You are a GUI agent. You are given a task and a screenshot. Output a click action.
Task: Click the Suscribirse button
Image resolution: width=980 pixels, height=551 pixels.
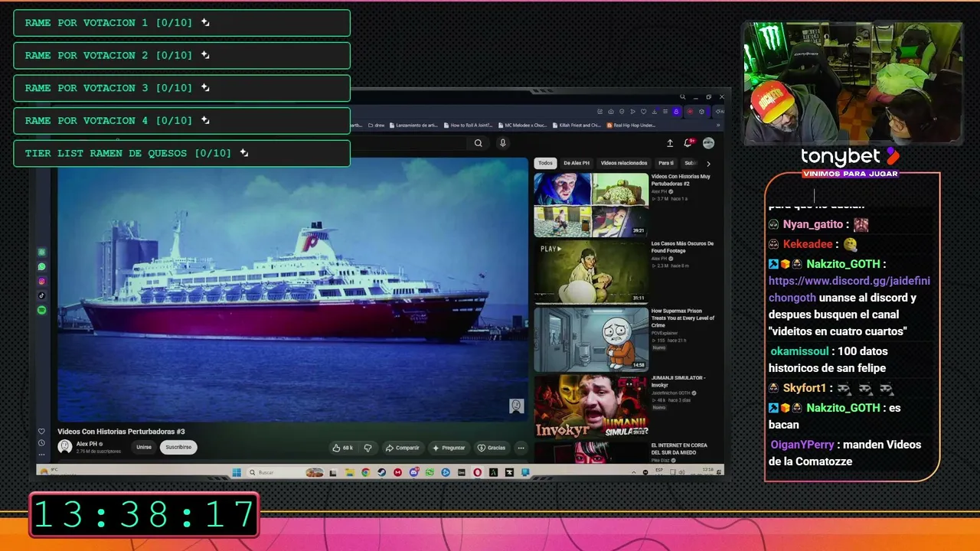pos(178,447)
